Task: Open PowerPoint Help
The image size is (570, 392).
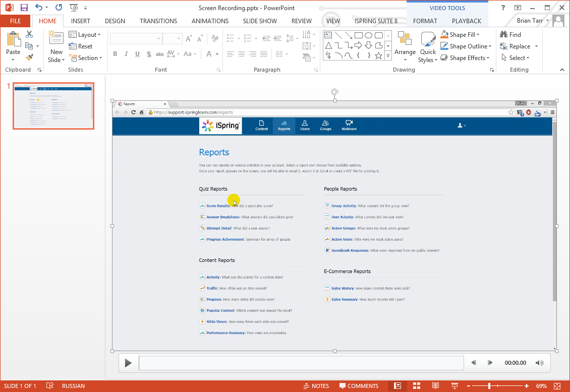Action: coord(503,8)
